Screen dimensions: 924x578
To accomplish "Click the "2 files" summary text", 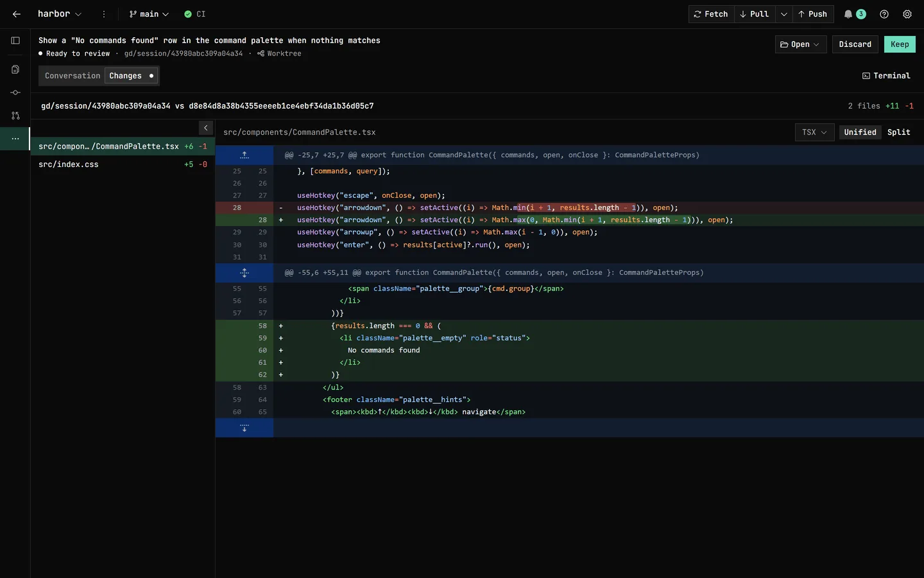I will (864, 106).
